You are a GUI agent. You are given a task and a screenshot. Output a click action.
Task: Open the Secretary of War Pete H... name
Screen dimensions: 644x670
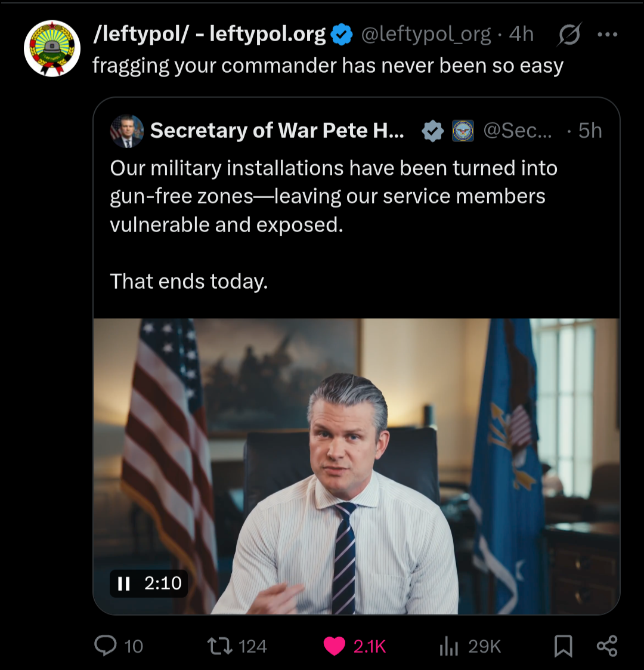(x=277, y=131)
